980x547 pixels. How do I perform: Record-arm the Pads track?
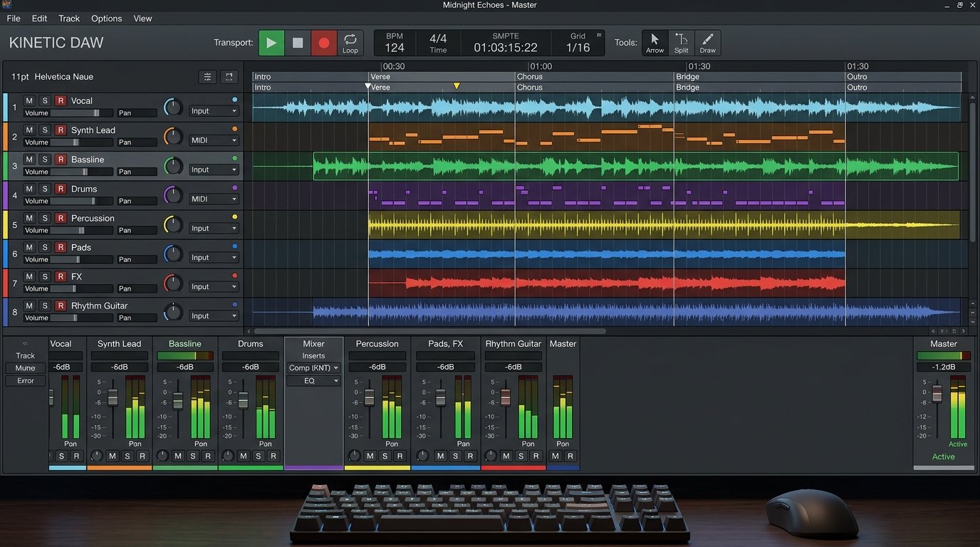(61, 247)
